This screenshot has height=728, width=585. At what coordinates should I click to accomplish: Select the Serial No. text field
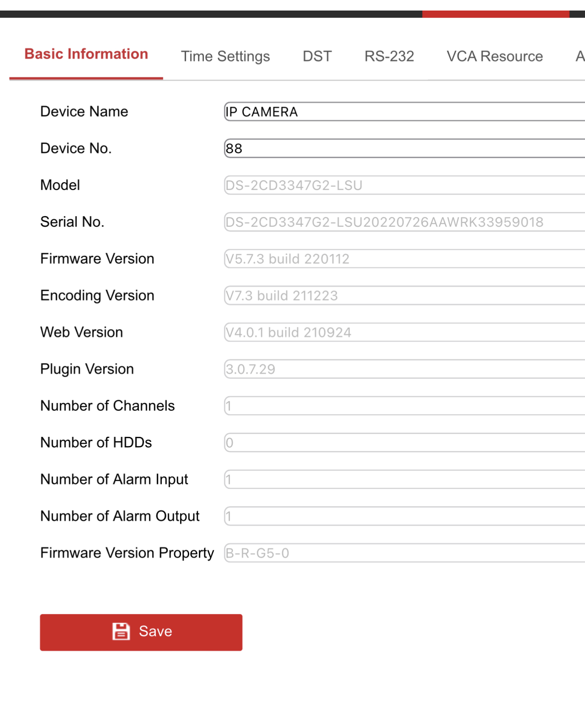coord(403,222)
